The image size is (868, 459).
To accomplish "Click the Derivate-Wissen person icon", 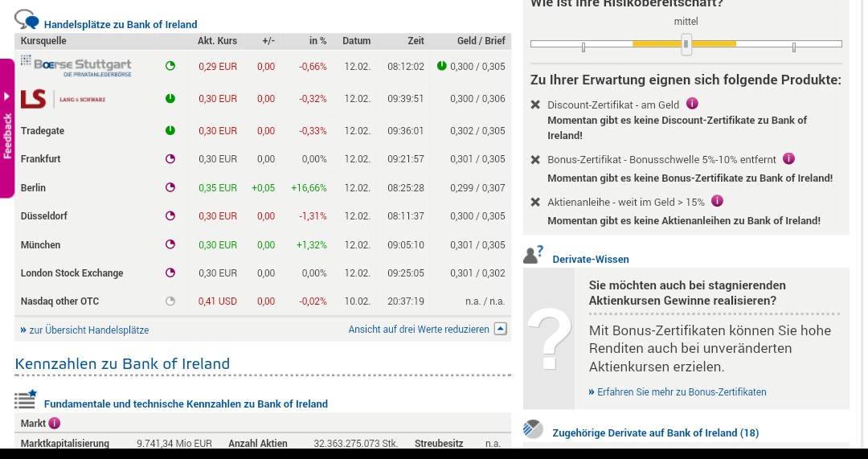I will [534, 255].
